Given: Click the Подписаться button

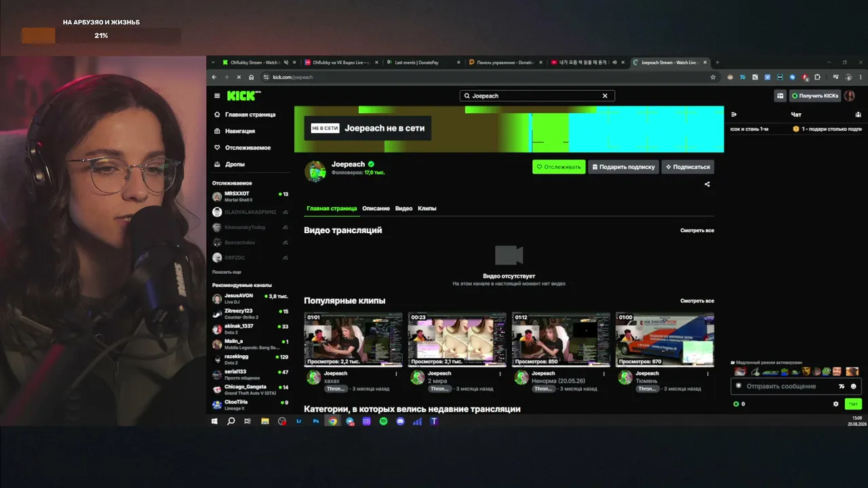Looking at the screenshot, I should point(688,167).
